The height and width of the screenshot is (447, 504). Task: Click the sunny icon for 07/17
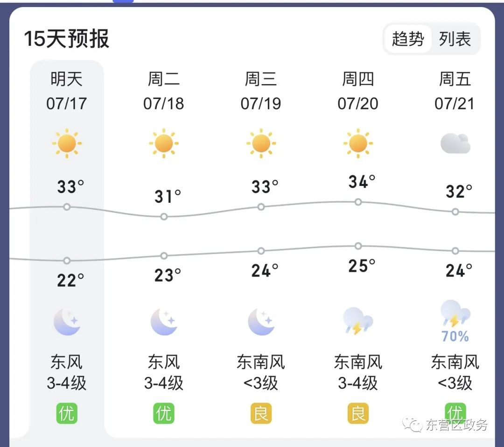(67, 143)
